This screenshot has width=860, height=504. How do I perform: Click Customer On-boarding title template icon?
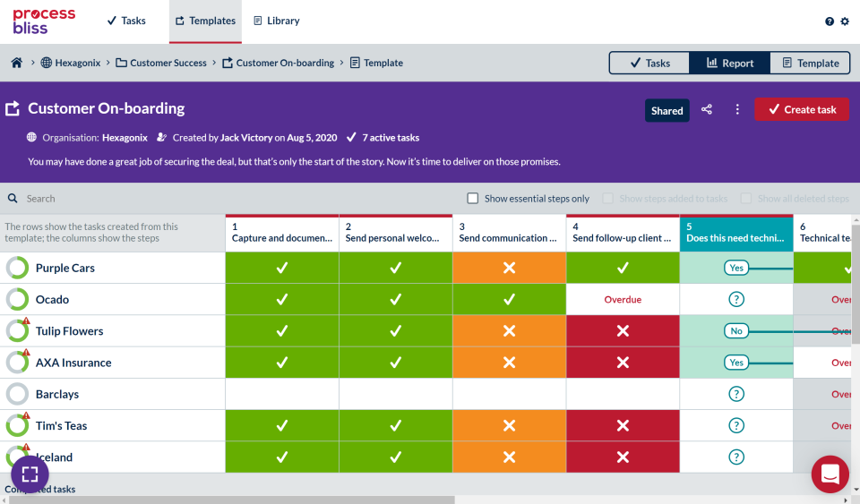click(13, 108)
